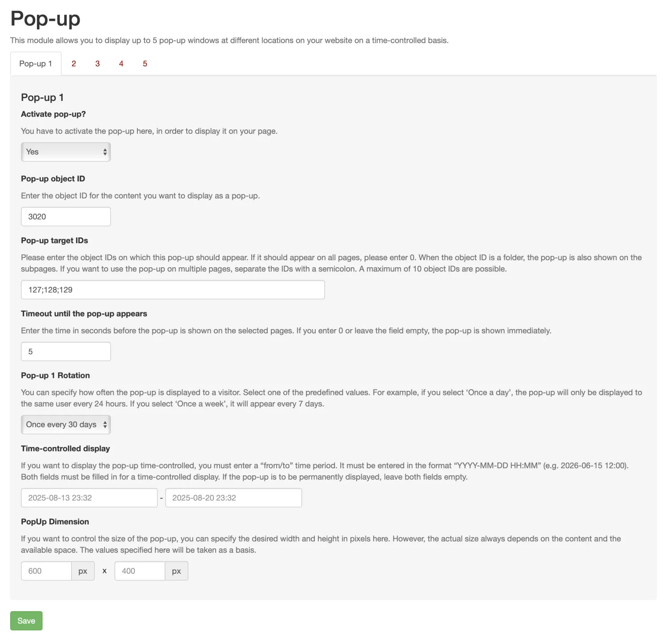This screenshot has height=644, width=667.
Task: Save the pop-up settings
Action: tap(26, 621)
